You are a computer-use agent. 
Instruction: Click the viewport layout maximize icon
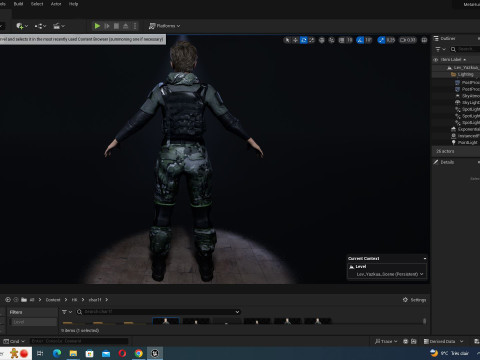(x=424, y=40)
